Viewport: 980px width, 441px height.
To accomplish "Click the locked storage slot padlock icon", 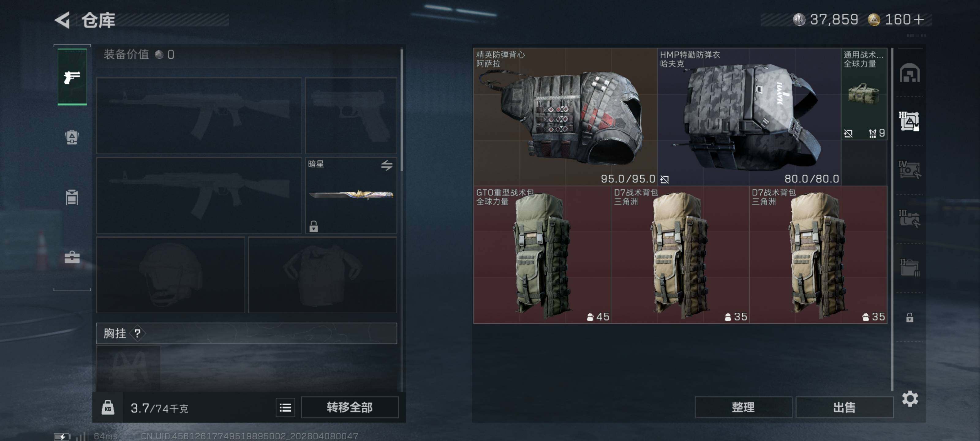I will click(910, 317).
